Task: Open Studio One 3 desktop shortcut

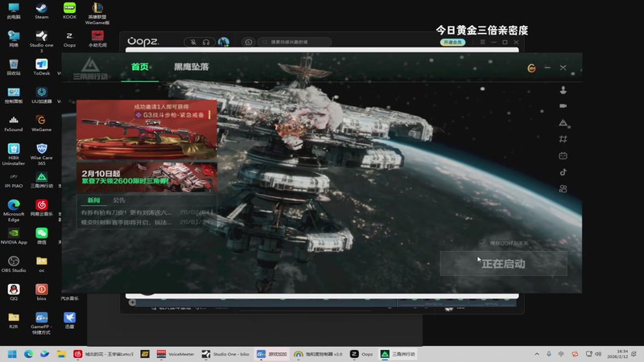Action: [42, 42]
